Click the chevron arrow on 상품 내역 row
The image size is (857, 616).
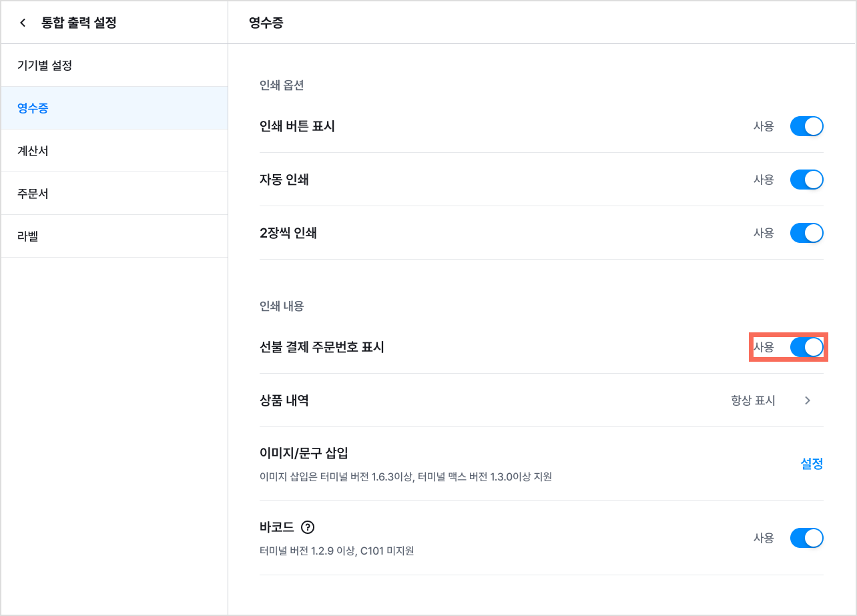tap(808, 400)
